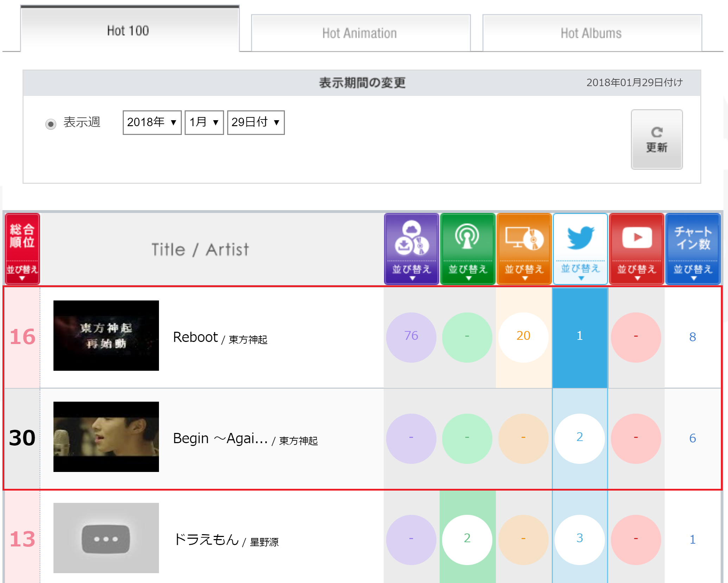Sort by CD lookup icon column
This screenshot has width=728, height=583.
[x=524, y=249]
